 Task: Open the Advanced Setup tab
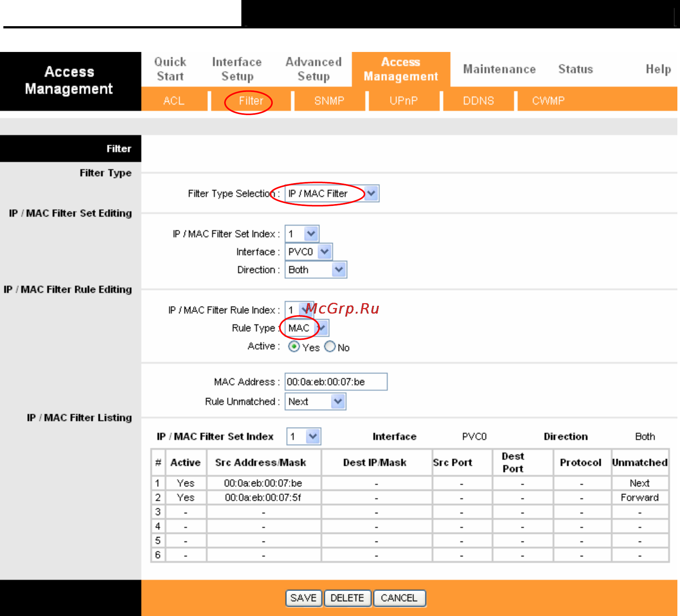pyautogui.click(x=313, y=69)
